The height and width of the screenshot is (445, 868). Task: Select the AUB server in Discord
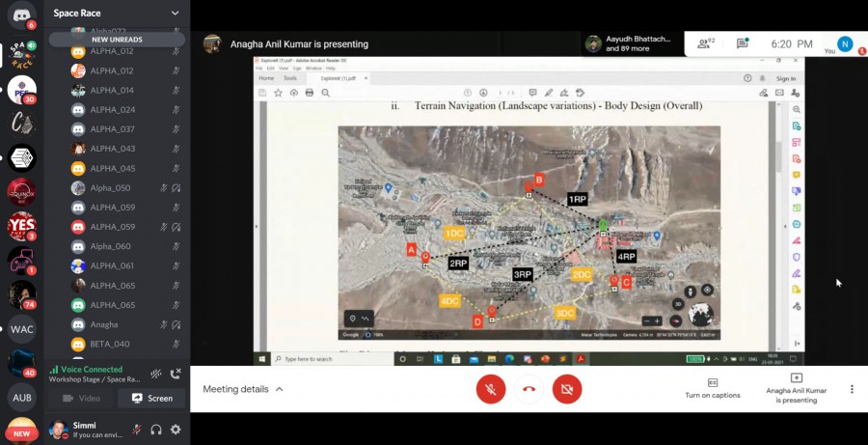21,397
